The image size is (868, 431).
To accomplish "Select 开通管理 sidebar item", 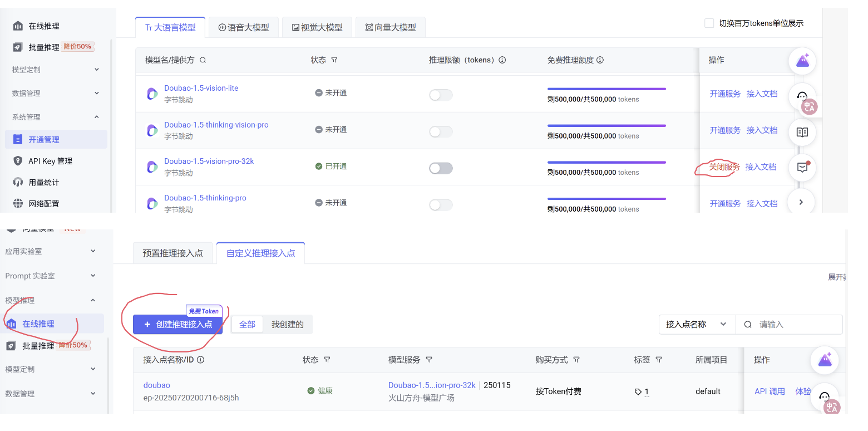I will click(56, 140).
